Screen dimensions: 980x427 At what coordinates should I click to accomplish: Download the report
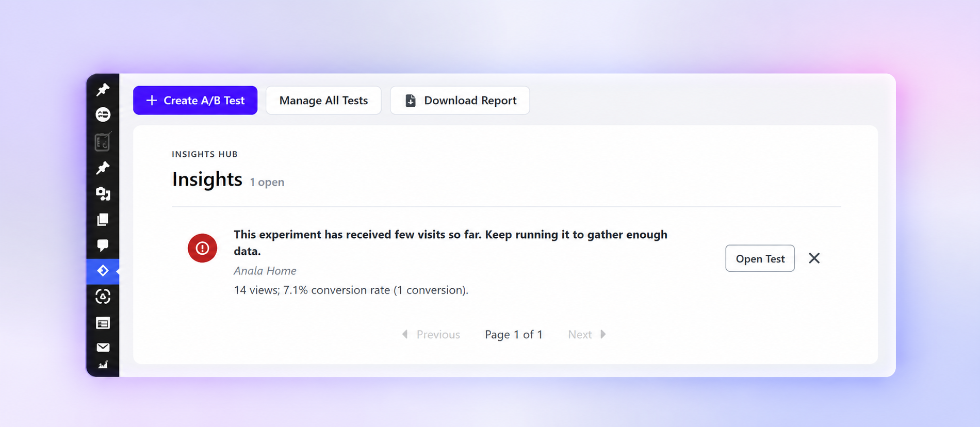pos(460,100)
